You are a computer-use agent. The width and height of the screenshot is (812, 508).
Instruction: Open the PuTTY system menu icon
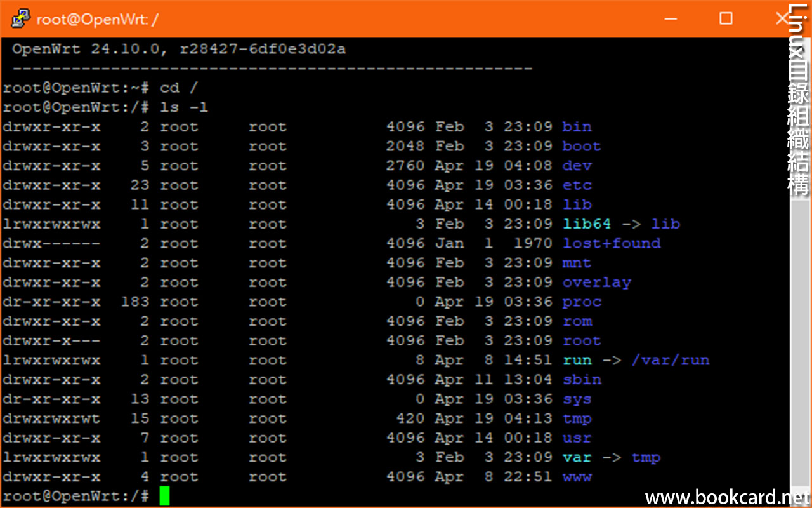pos(20,19)
